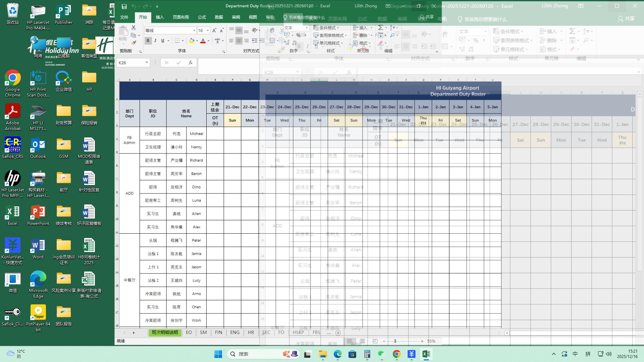Click the Save icon in quick access toolbar
Viewport: 644px width, 362px height.
(124, 6)
